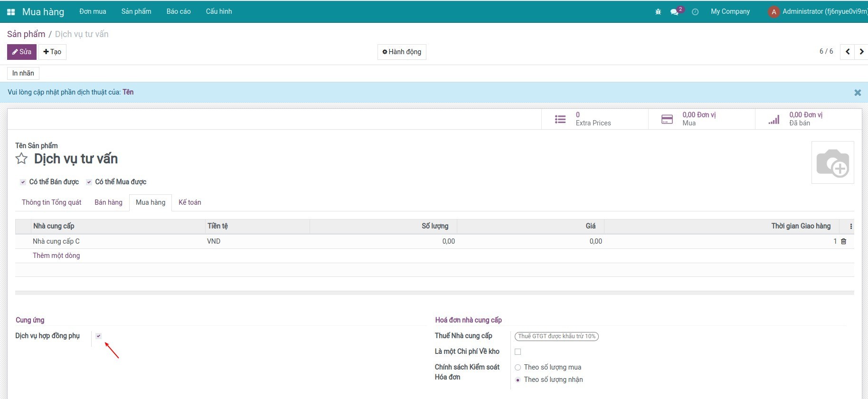Click the product image placeholder
The width and height of the screenshot is (868, 399).
(832, 162)
